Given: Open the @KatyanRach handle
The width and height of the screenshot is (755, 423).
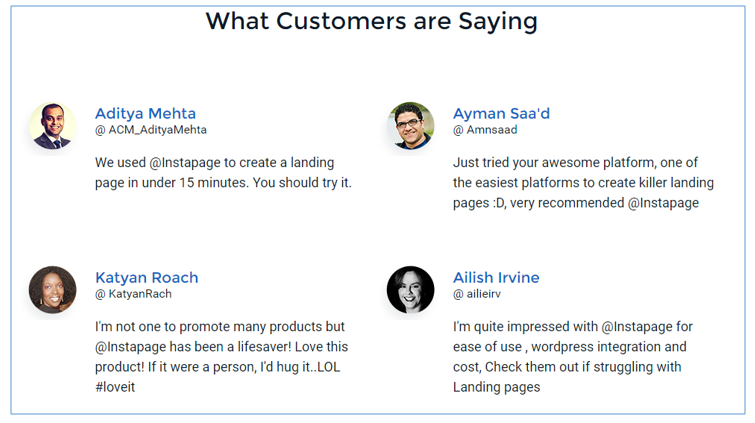Looking at the screenshot, I should point(133,294).
